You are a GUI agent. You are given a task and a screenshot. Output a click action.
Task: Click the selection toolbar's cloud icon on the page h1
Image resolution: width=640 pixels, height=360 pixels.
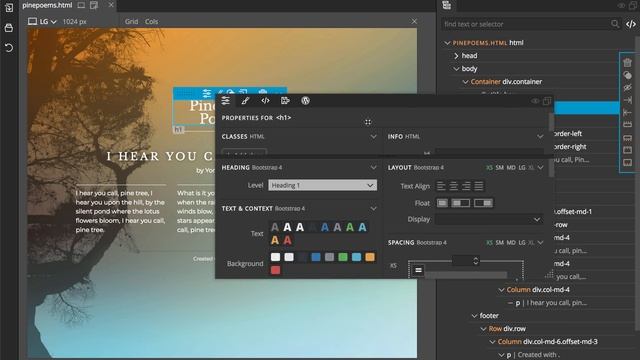263,92
